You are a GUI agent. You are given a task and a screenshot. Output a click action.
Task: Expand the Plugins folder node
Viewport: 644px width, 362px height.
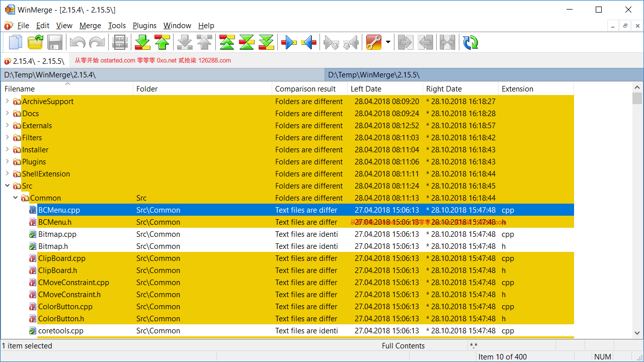pos(7,161)
